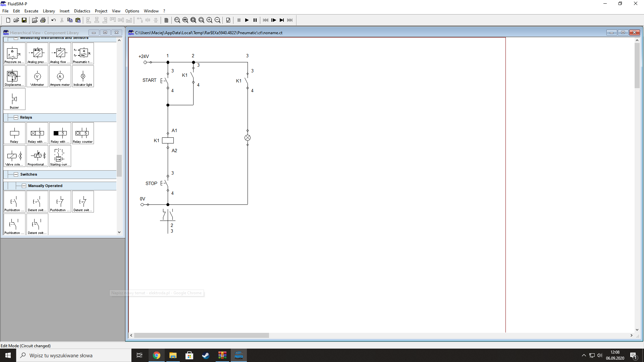Click the Print icon in the toolbar
The image size is (644, 362).
tap(43, 20)
